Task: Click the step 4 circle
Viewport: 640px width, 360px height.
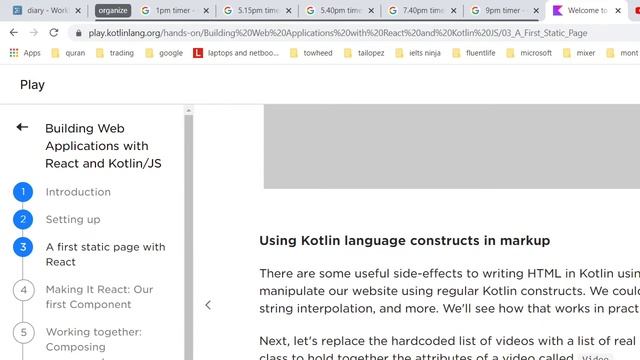Action: (23, 290)
